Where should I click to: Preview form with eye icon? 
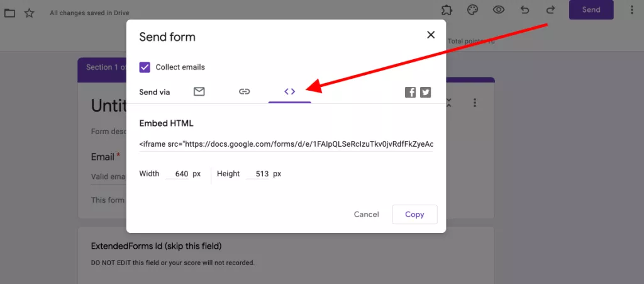pyautogui.click(x=499, y=10)
